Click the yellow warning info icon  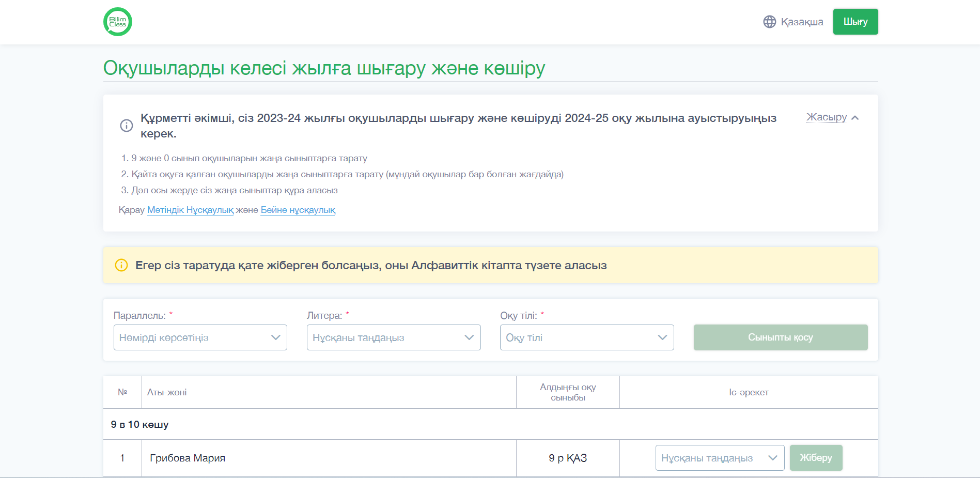[x=121, y=265]
